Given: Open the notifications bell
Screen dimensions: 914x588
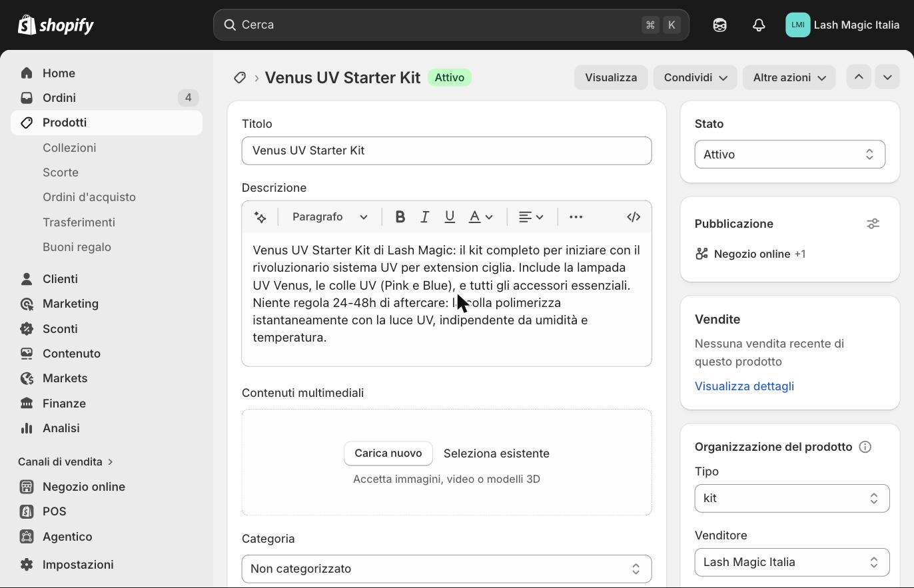Looking at the screenshot, I should tap(759, 25).
